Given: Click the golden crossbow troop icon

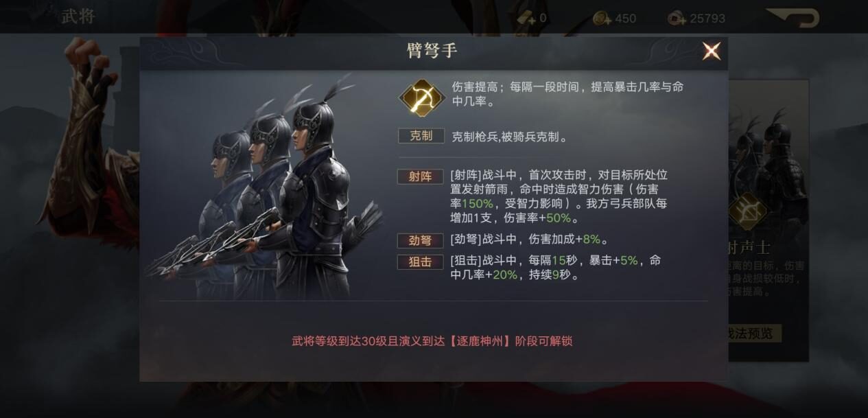Looking at the screenshot, I should click(422, 97).
